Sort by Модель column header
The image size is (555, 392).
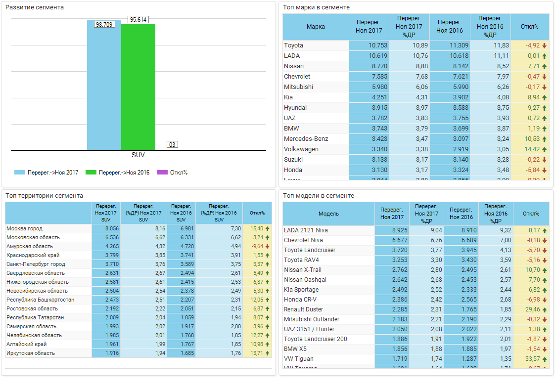(328, 214)
